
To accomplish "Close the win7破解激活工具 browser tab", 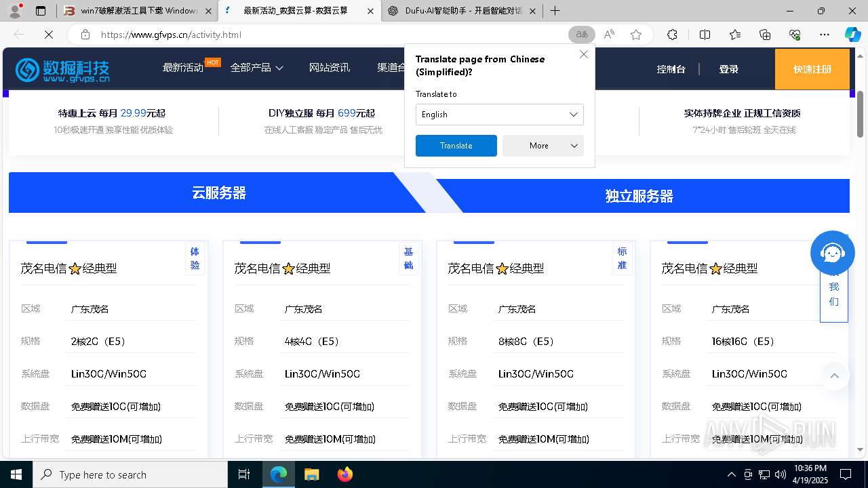I will (x=208, y=11).
